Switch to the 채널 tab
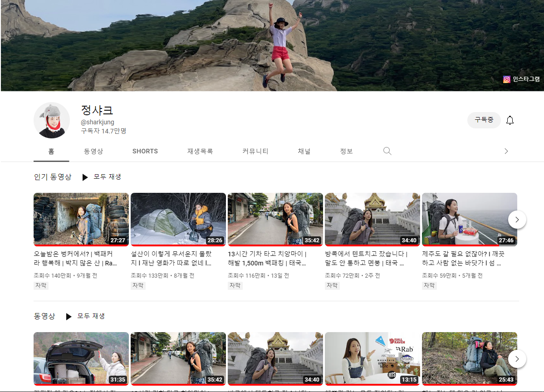Viewport: 544px width, 392px height. (304, 151)
